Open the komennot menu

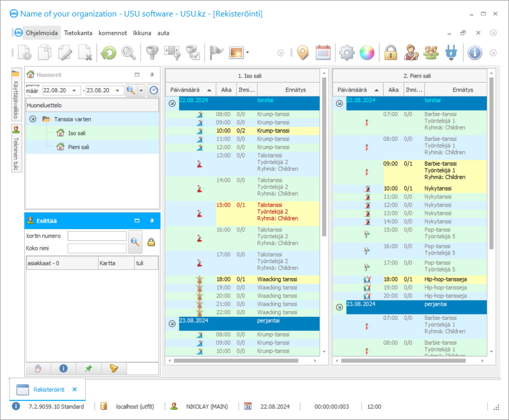click(113, 33)
